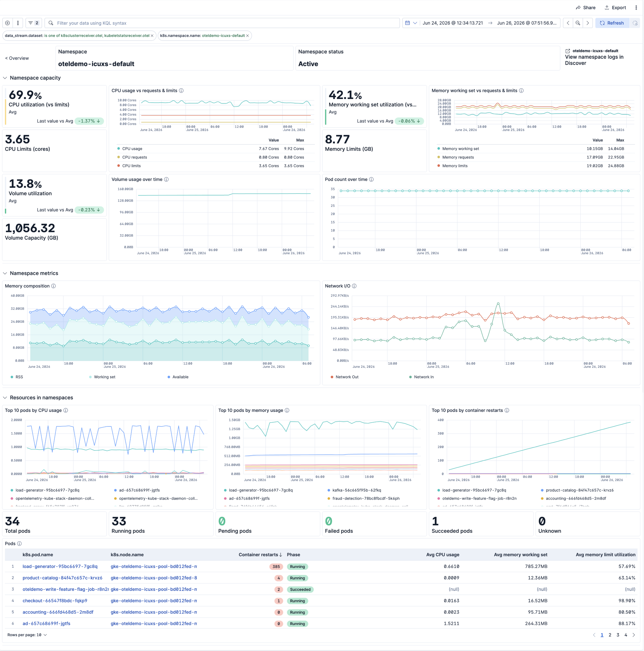The image size is (644, 651).
Task: Sort by k8s.pod.name column header
Action: [38, 555]
